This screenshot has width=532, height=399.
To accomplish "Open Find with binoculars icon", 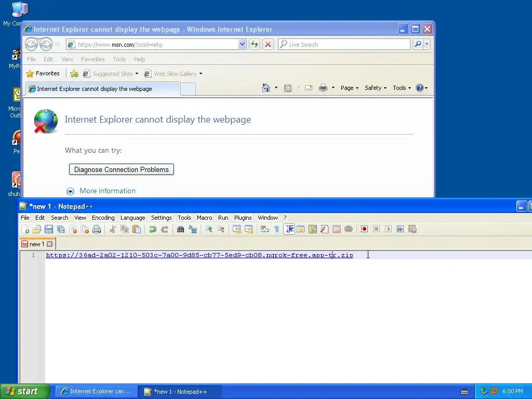I will [180, 229].
